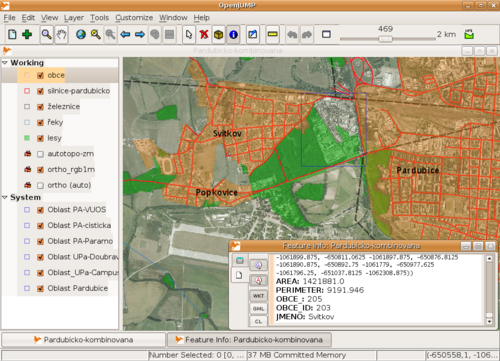Viewport: 500px width, 361px height.
Task: Collapse the Working category
Action: [5, 63]
